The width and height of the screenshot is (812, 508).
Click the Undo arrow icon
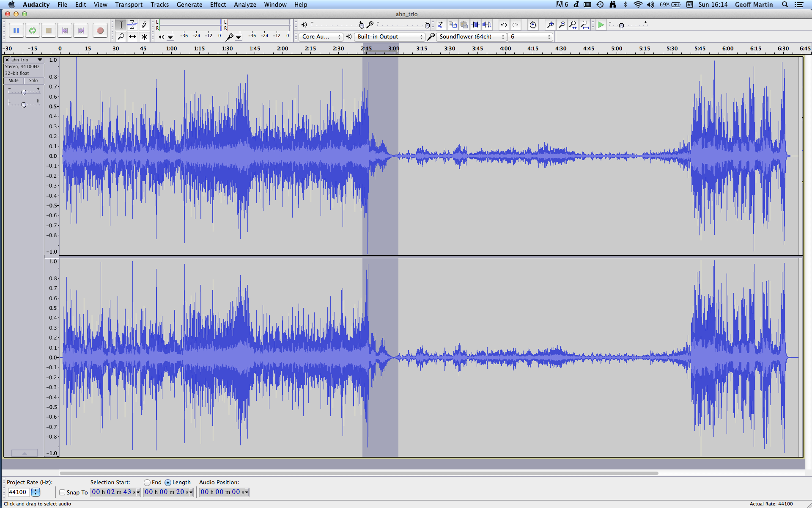pyautogui.click(x=504, y=25)
